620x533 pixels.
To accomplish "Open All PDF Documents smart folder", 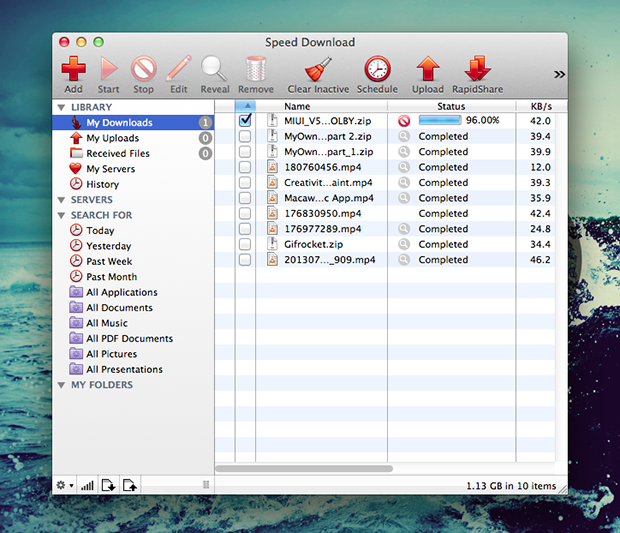I will (133, 338).
